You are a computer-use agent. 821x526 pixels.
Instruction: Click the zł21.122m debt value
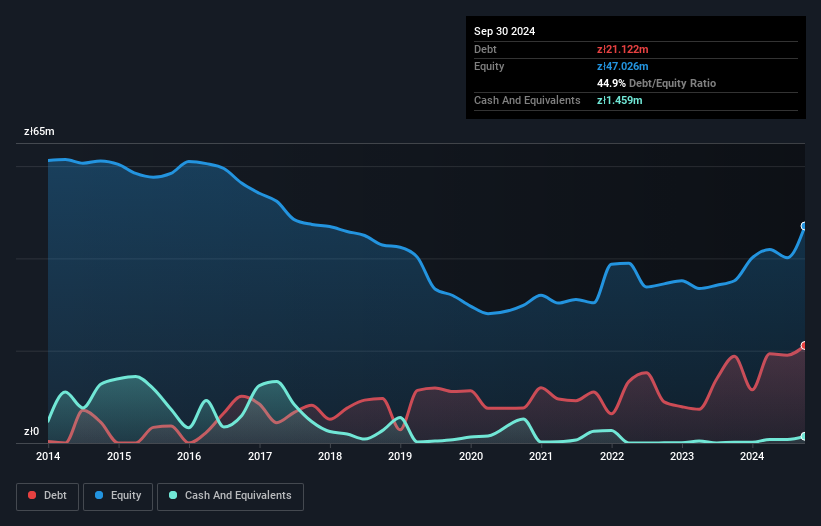click(623, 49)
